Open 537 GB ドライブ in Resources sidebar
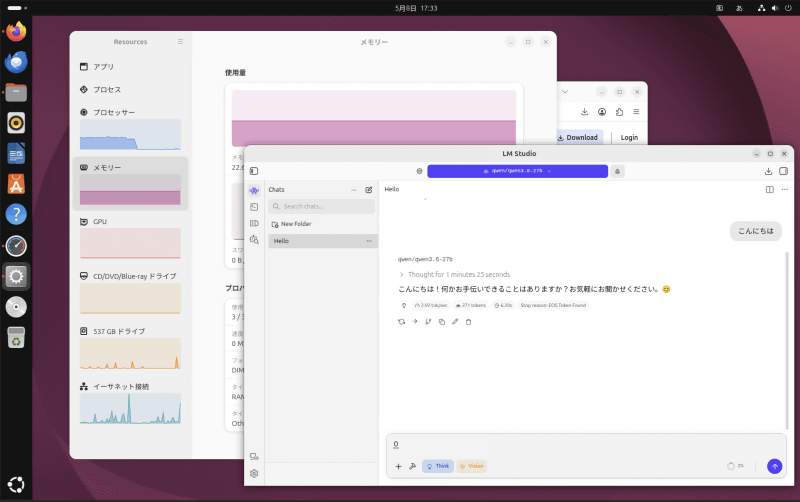The height and width of the screenshot is (502, 800). (131, 348)
